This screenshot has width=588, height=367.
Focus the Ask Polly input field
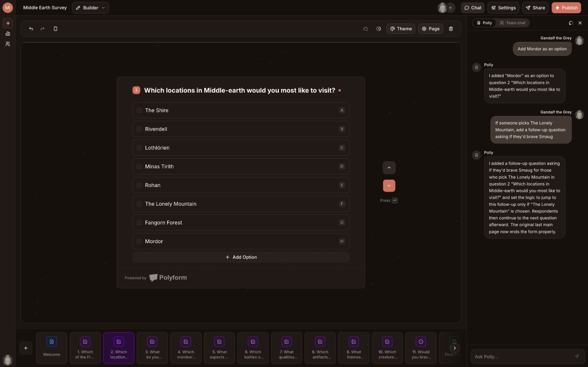click(x=522, y=356)
